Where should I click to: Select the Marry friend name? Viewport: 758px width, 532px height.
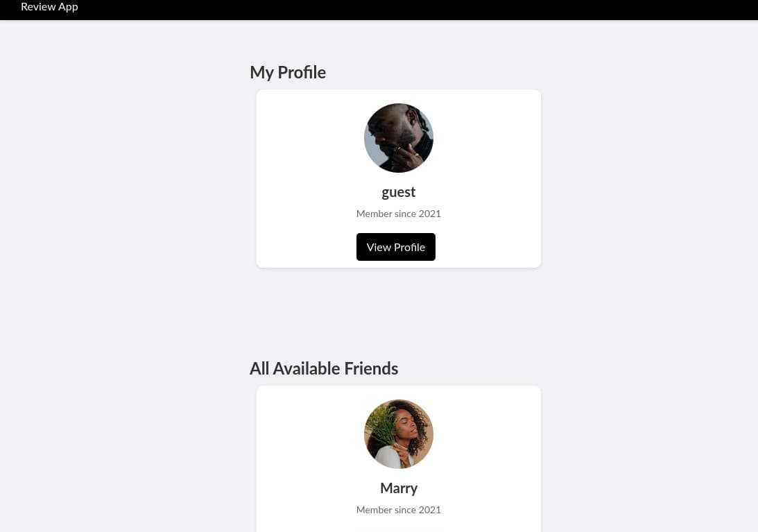pyautogui.click(x=399, y=488)
